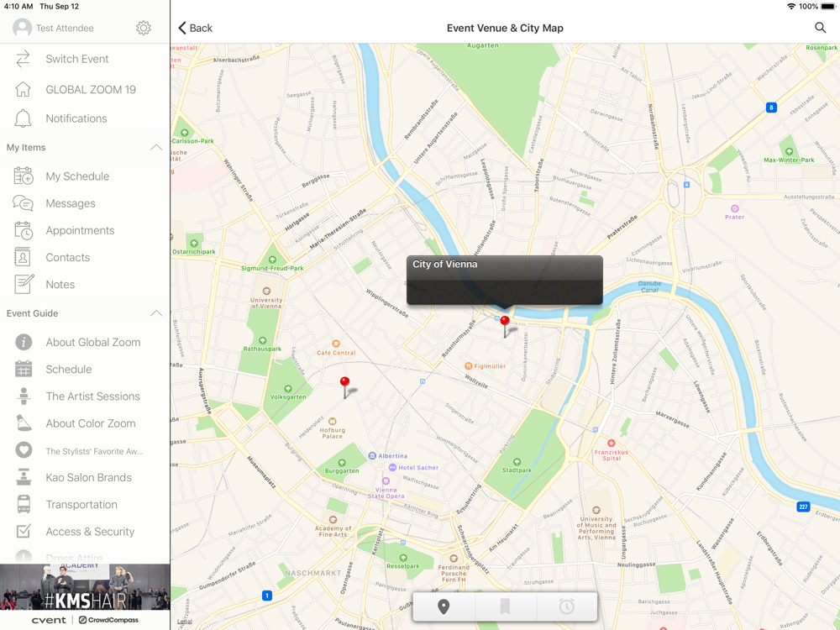This screenshot has height=630, width=840.
Task: Open search with the magnifier icon
Action: click(x=820, y=28)
